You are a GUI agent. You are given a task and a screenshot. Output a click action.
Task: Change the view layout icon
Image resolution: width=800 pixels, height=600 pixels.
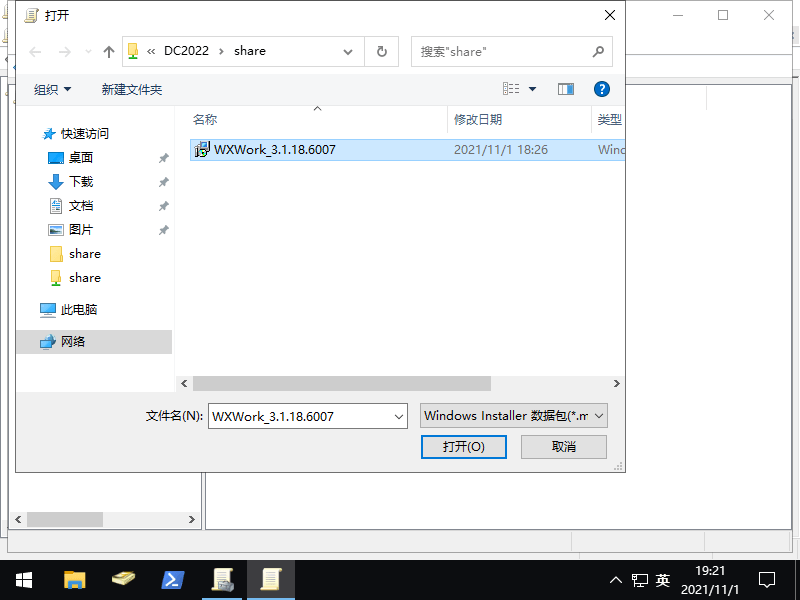(x=511, y=89)
